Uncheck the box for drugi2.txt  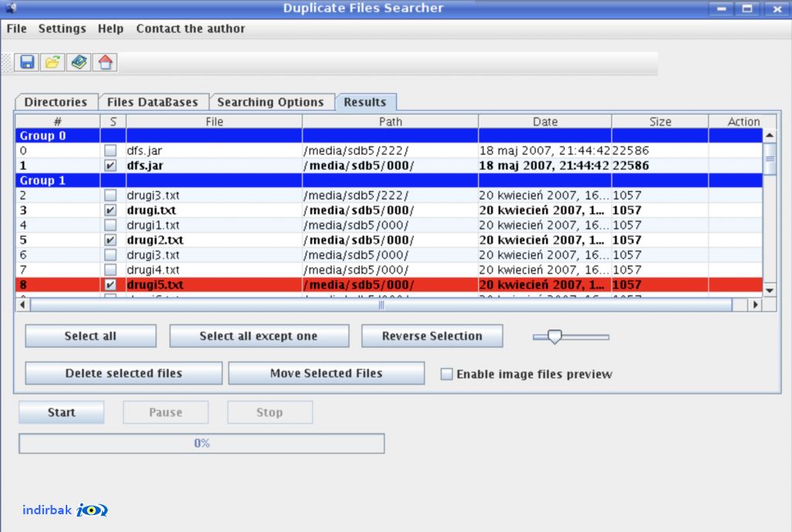point(110,240)
